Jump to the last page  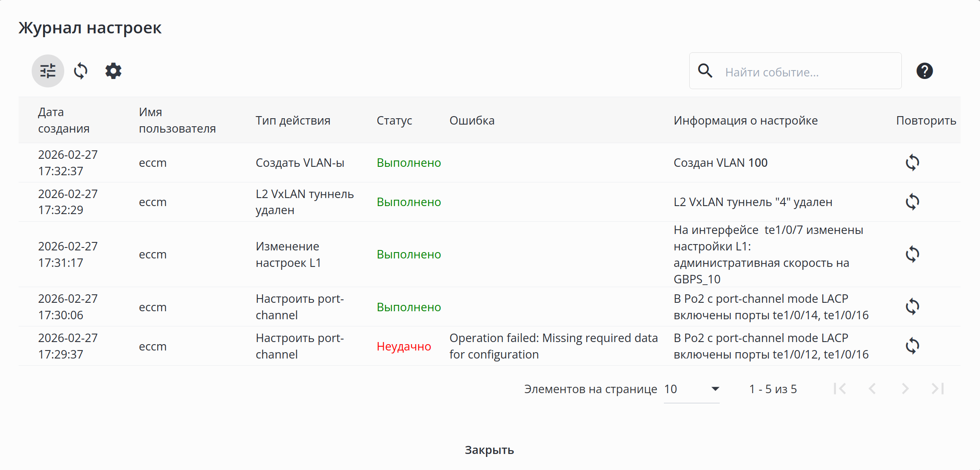937,389
